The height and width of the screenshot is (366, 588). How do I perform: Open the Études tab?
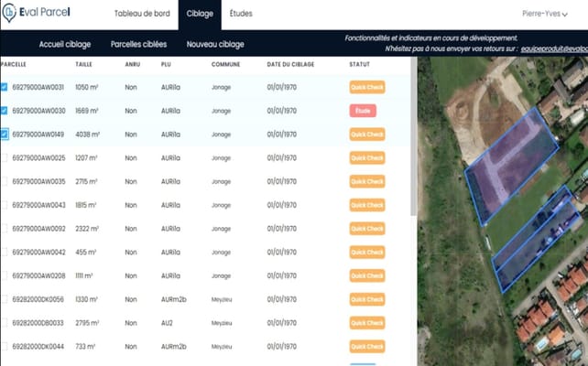(x=241, y=15)
